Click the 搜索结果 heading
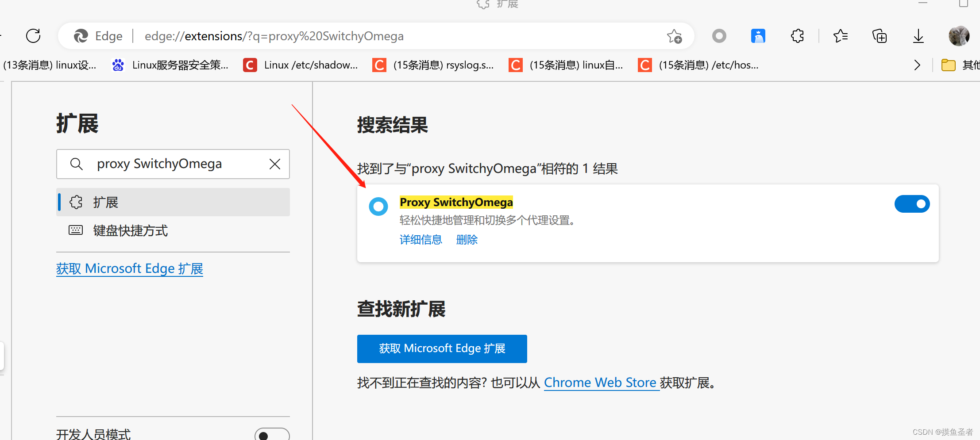Screen dimensions: 980x440 coord(392,125)
